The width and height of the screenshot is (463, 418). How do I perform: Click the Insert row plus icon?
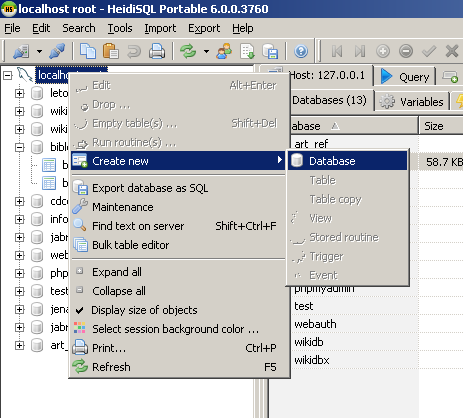click(x=383, y=51)
